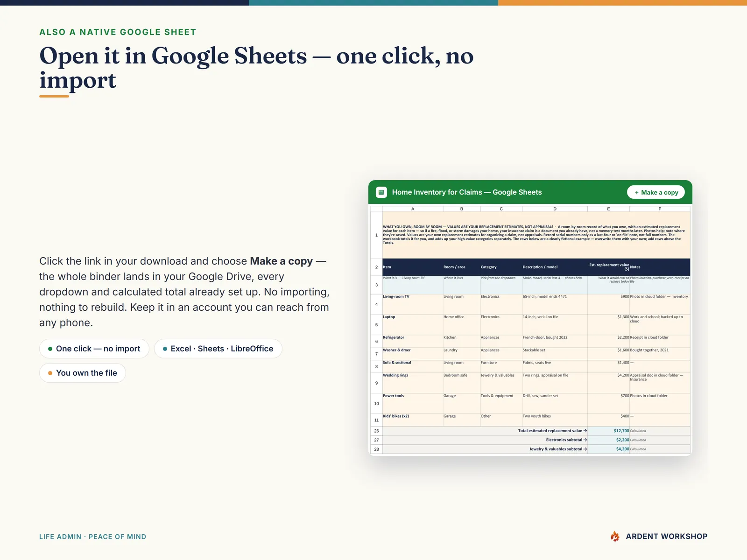This screenshot has width=747, height=560.
Task: Click the $12,700 total value cell
Action: pos(608,431)
